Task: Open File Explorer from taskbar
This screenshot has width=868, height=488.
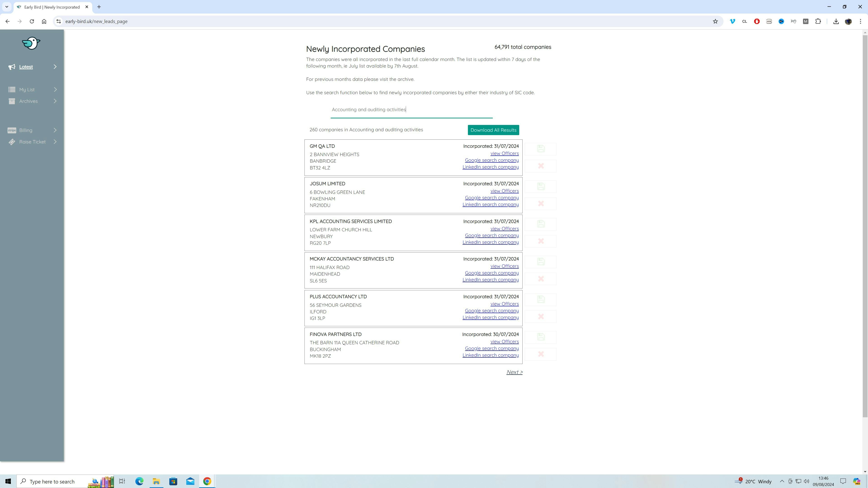Action: pyautogui.click(x=156, y=481)
